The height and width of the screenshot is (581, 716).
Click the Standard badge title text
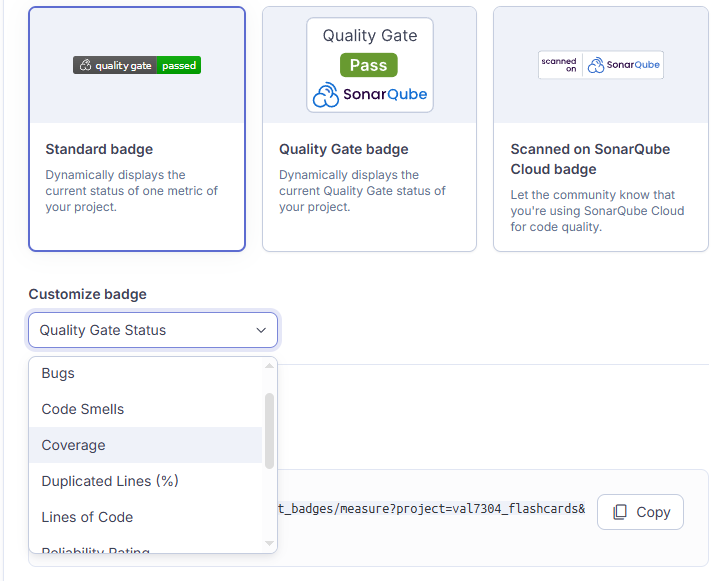99,149
